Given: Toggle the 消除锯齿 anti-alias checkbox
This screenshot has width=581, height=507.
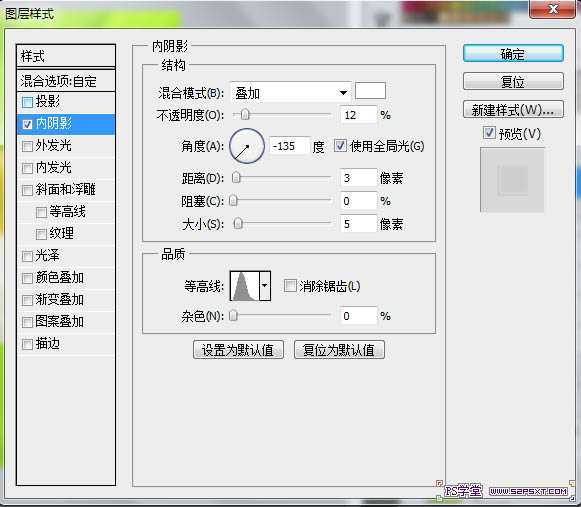Looking at the screenshot, I should point(290,286).
